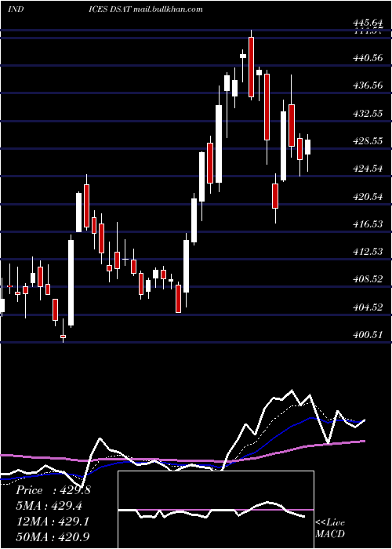
Task: Click the 436.56 price axis label
Action: 368,85
